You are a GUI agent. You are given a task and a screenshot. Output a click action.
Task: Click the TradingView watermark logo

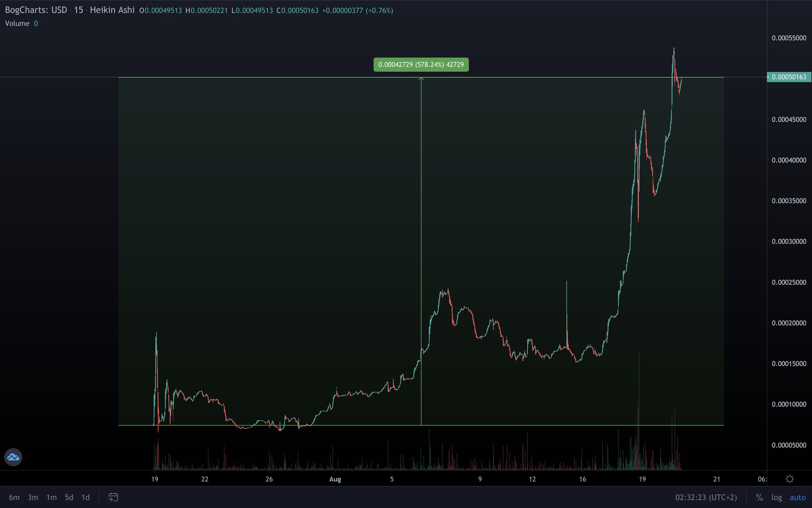coord(13,457)
